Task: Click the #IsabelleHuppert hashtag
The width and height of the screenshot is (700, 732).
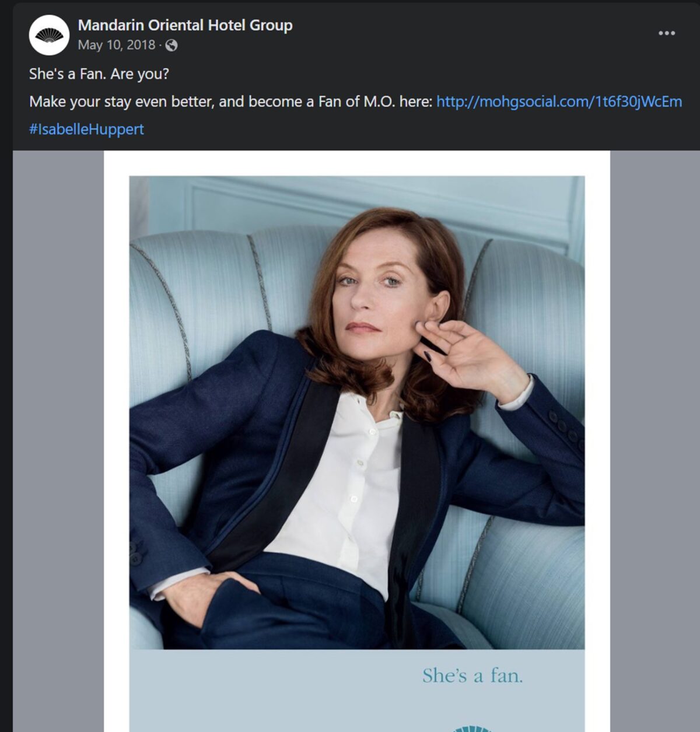Action: pyautogui.click(x=86, y=129)
